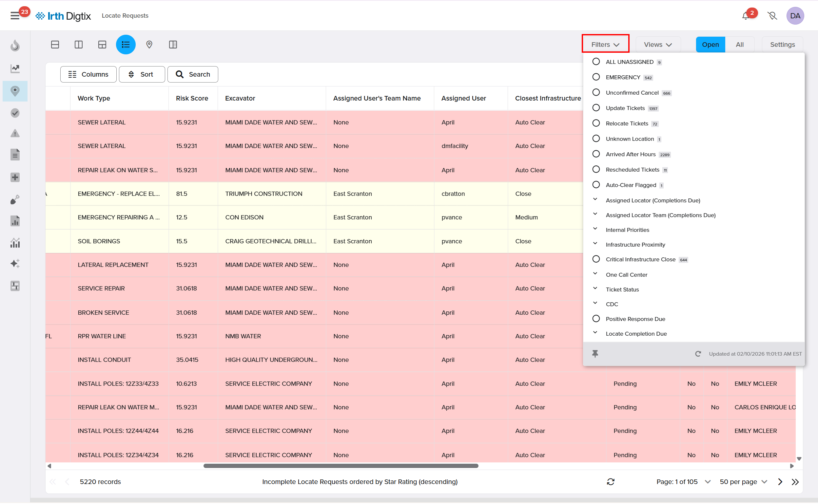Click the sparkle icon in left sidebar

[15, 263]
